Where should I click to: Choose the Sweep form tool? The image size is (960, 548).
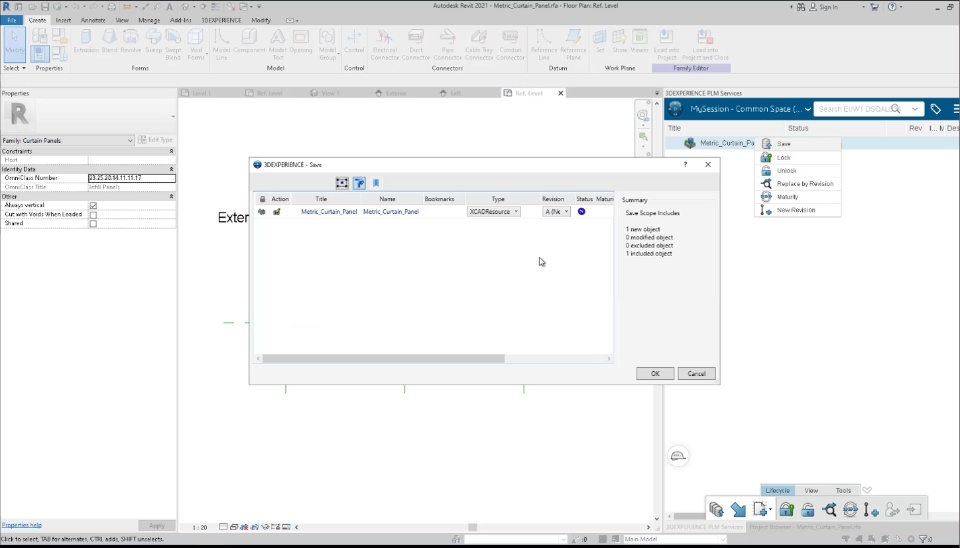point(153,41)
